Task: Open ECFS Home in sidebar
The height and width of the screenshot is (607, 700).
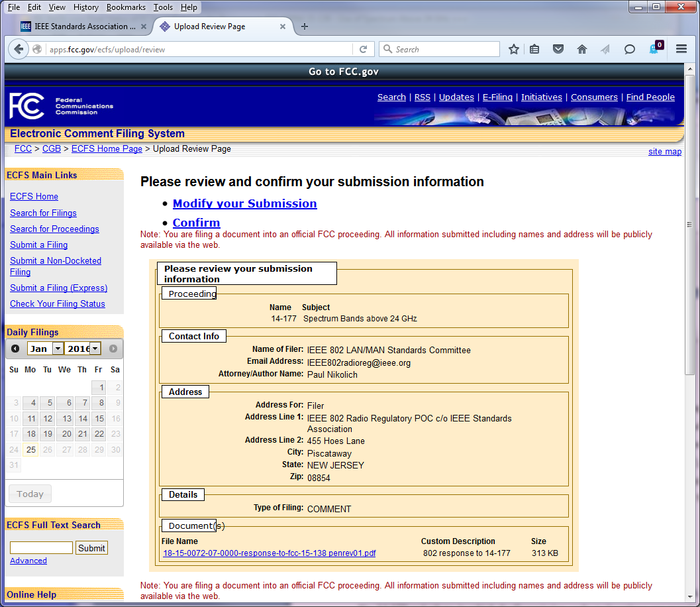Action: (x=34, y=197)
